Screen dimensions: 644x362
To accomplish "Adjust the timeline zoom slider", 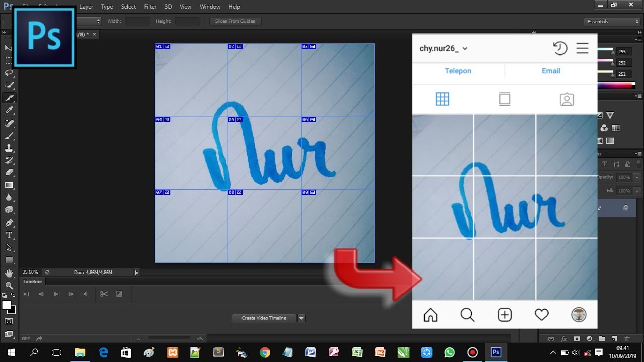I will point(169,338).
